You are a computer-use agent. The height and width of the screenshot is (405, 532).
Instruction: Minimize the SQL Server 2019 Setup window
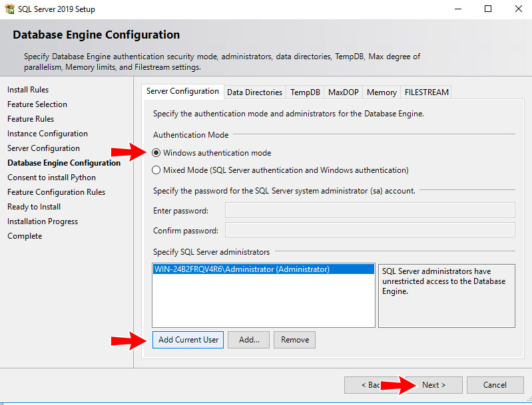point(458,9)
